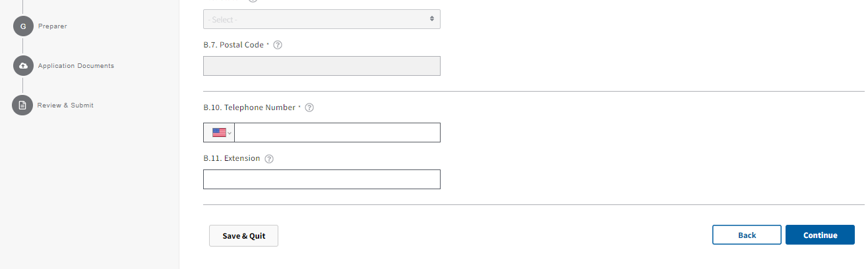Navigate to Application Documents step
The width and height of the screenshot is (868, 269).
(76, 66)
